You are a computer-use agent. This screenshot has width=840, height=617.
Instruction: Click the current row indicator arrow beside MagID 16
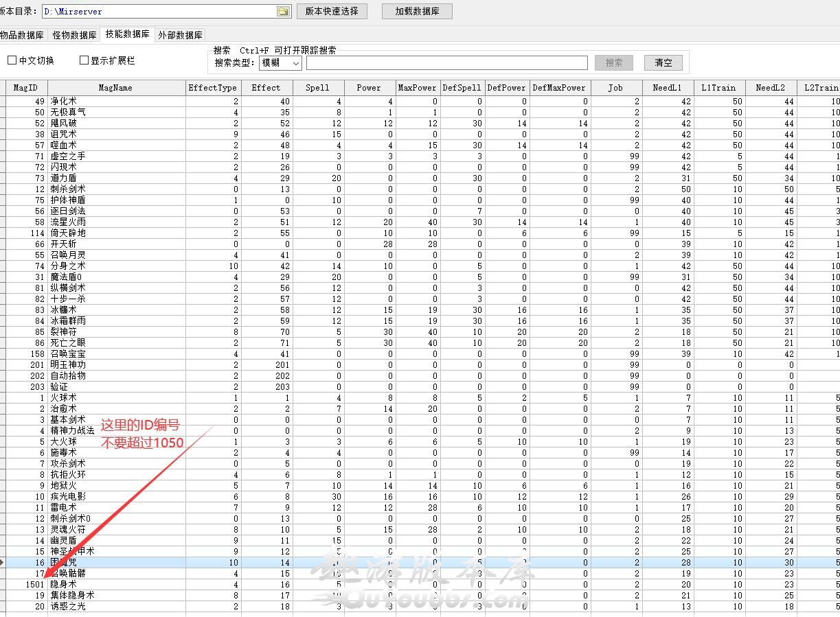coord(2,562)
